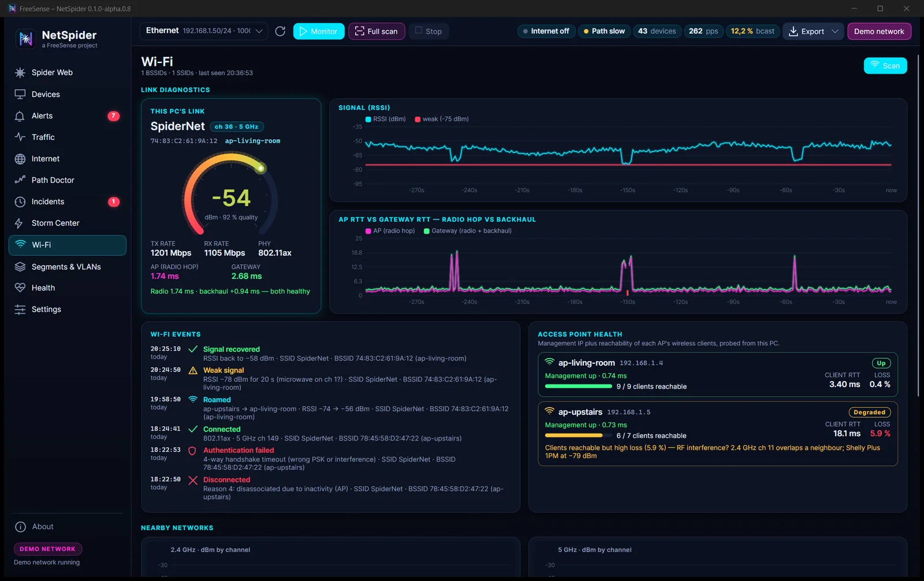Open Spider Web view icon

[20, 73]
